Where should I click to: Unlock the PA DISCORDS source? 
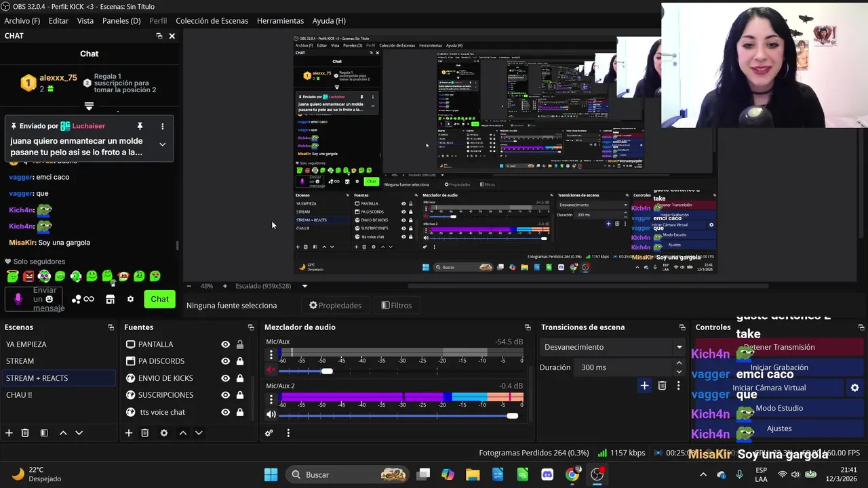pos(239,361)
